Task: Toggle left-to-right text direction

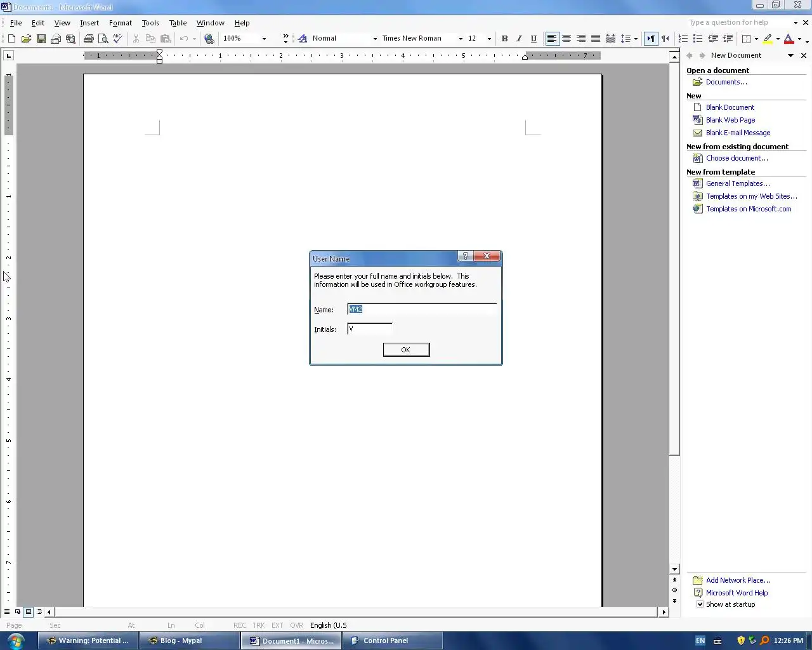Action: [x=651, y=39]
